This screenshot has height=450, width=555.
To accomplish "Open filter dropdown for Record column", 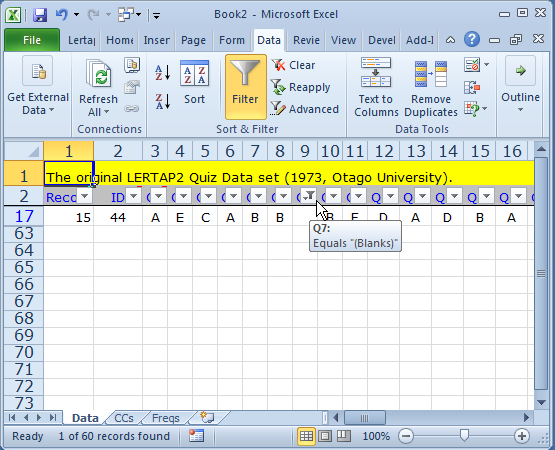I will click(x=84, y=195).
